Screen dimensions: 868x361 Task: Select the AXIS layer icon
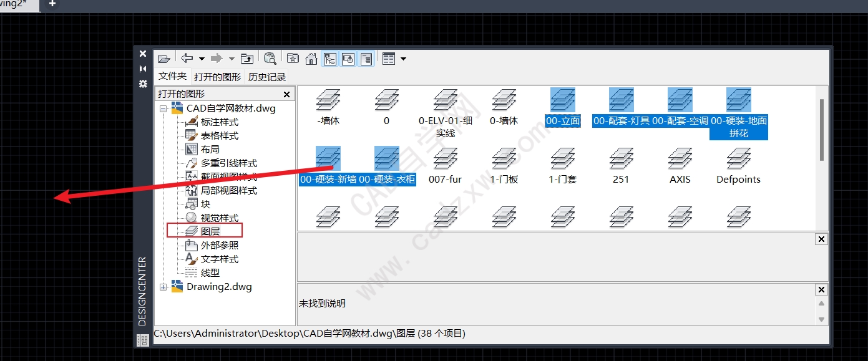(x=680, y=158)
